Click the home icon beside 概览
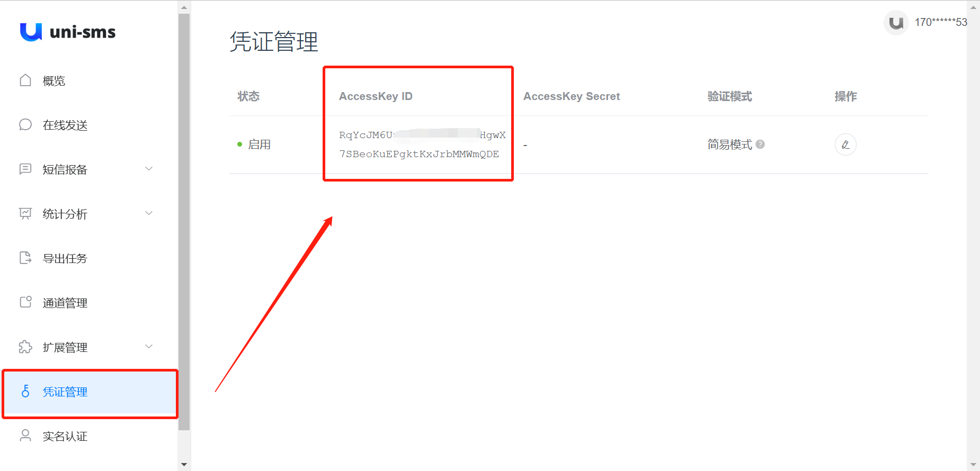Viewport: 980px width, 471px height. (25, 80)
